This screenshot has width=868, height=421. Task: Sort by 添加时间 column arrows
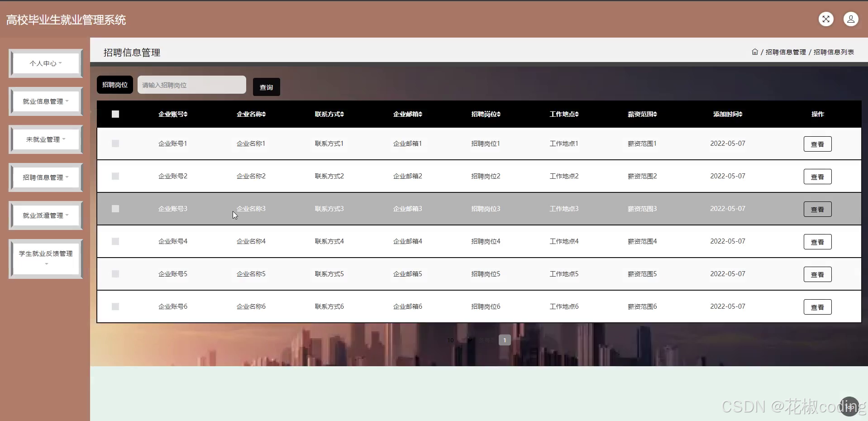741,114
